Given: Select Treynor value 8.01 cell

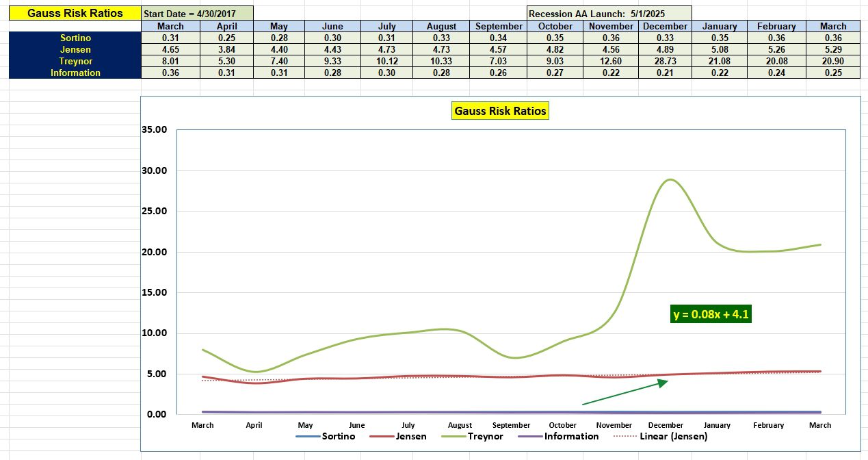Looking at the screenshot, I should 170,61.
